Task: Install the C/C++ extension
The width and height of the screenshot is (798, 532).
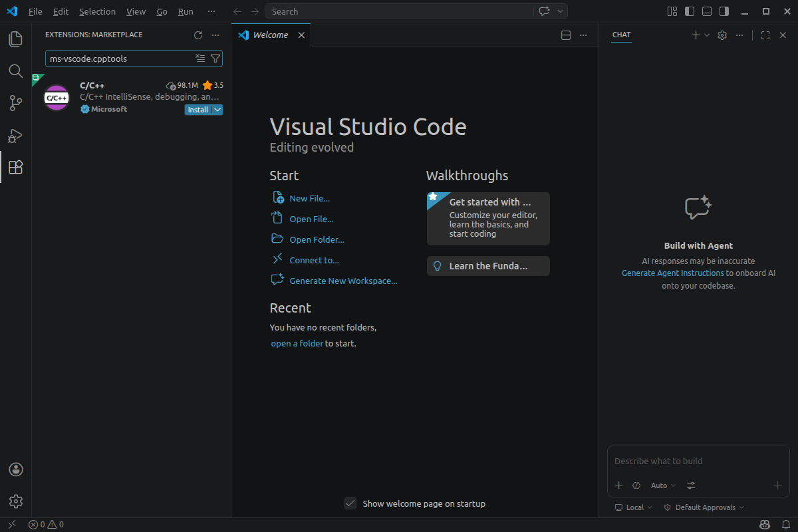Action: tap(198, 110)
